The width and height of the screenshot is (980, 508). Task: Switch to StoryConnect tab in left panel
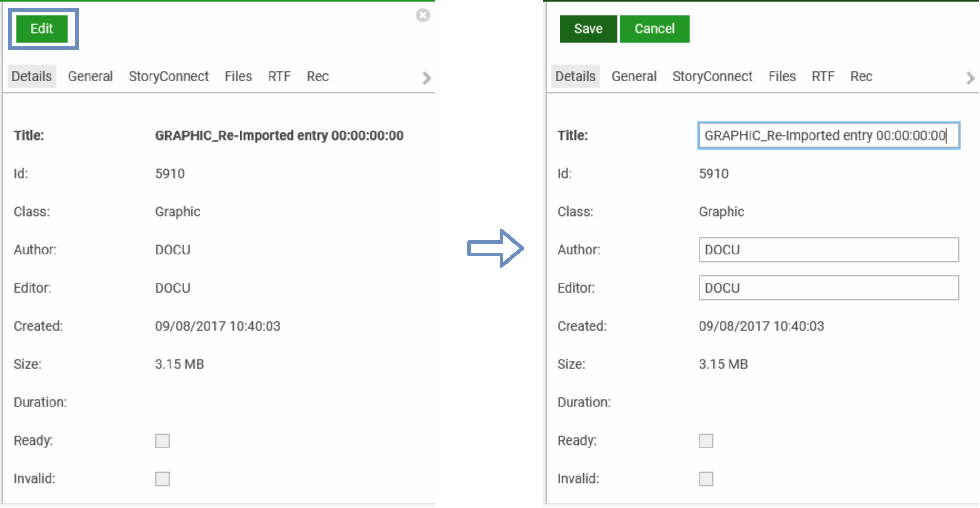click(x=169, y=77)
